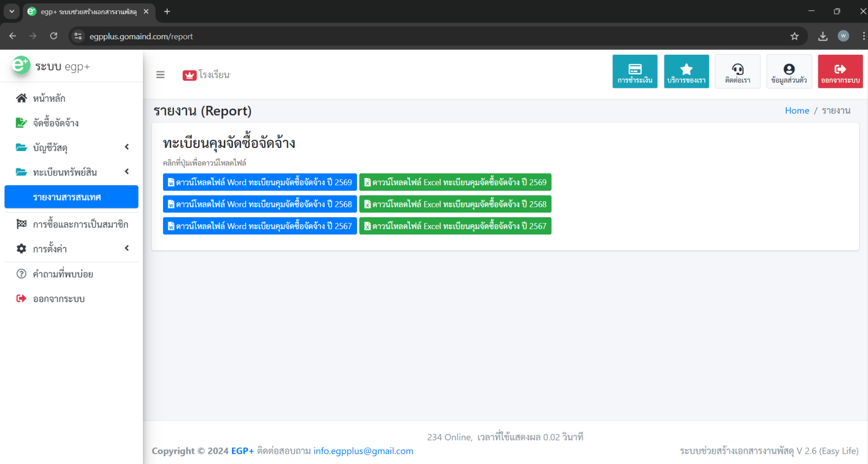Open บริการของเรา star button
The width and height of the screenshot is (868, 464).
[686, 71]
